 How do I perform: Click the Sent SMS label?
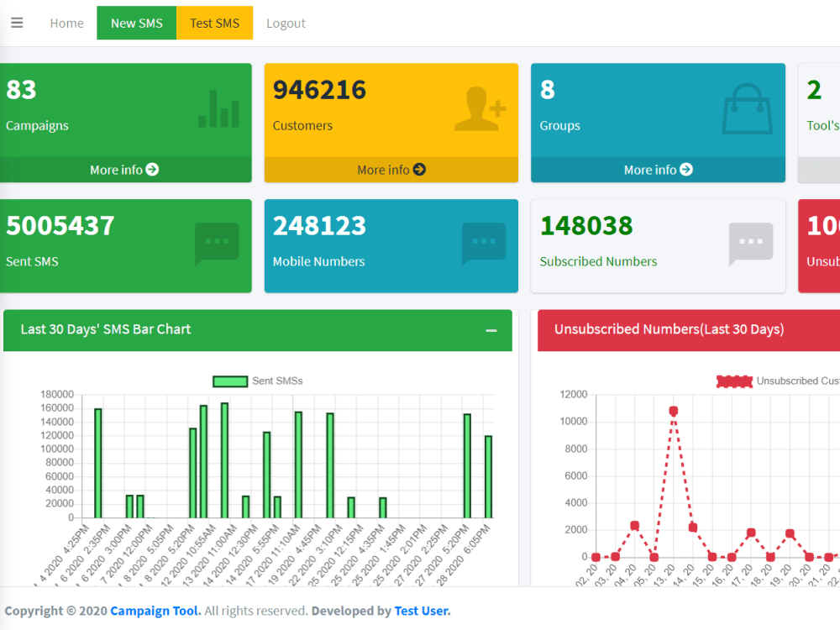coord(32,261)
